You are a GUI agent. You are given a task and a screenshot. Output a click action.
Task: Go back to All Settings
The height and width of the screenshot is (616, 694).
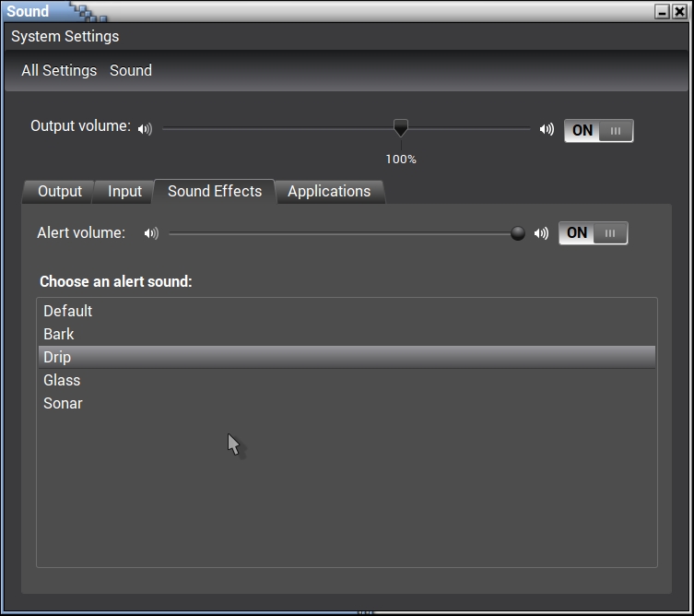point(59,71)
